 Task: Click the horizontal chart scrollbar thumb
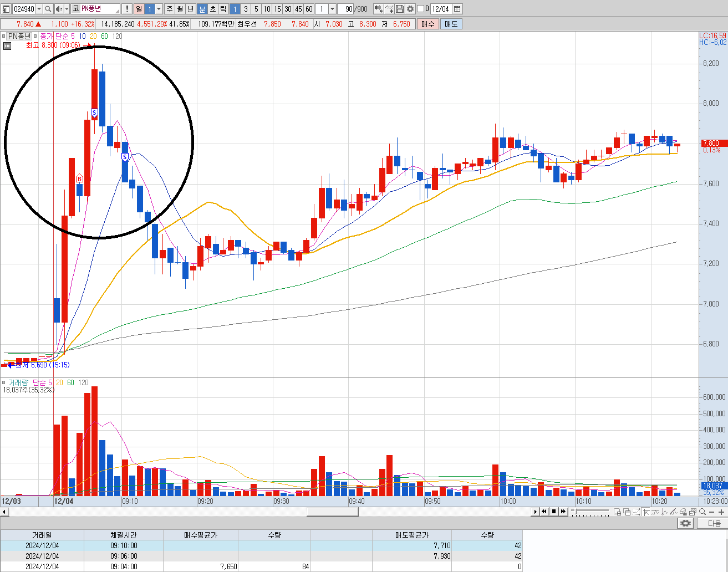tap(332, 512)
